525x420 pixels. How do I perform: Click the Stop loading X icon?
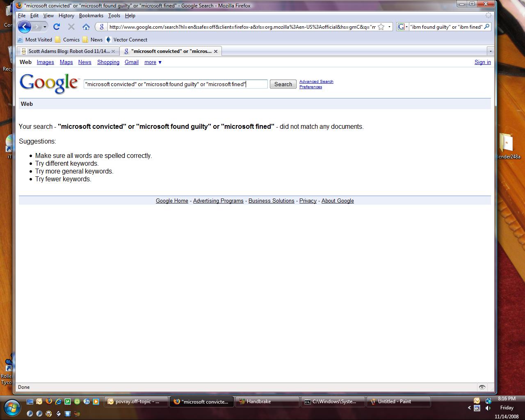tap(71, 27)
